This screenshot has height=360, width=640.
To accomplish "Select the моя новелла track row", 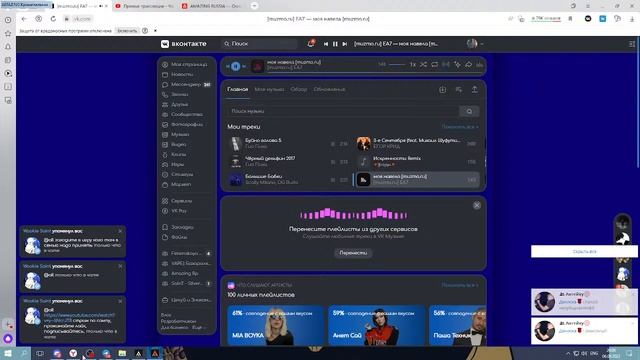I will (417, 179).
